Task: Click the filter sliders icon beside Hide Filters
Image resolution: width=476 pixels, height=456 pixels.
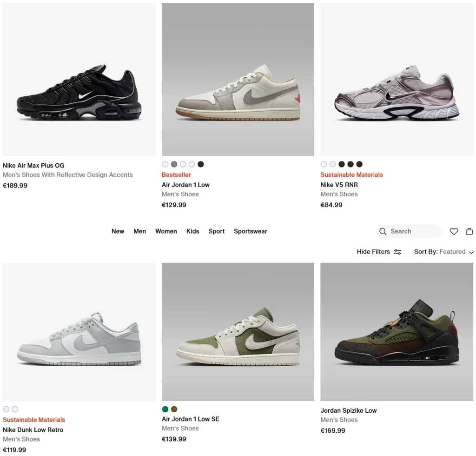Action: coord(397,252)
